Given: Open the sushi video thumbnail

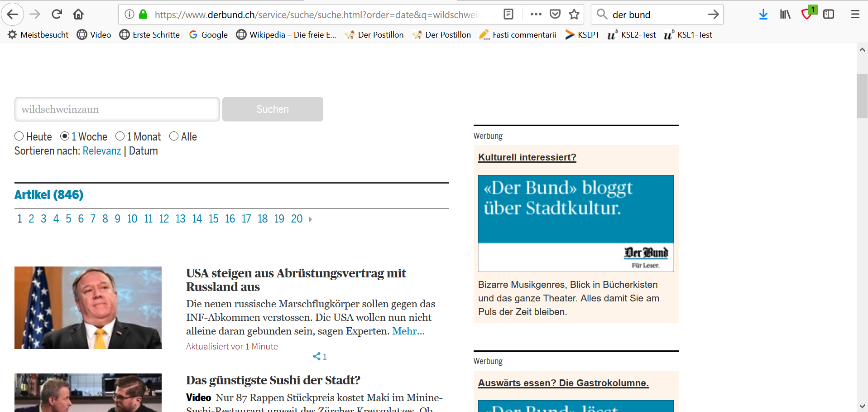Looking at the screenshot, I should 88,393.
